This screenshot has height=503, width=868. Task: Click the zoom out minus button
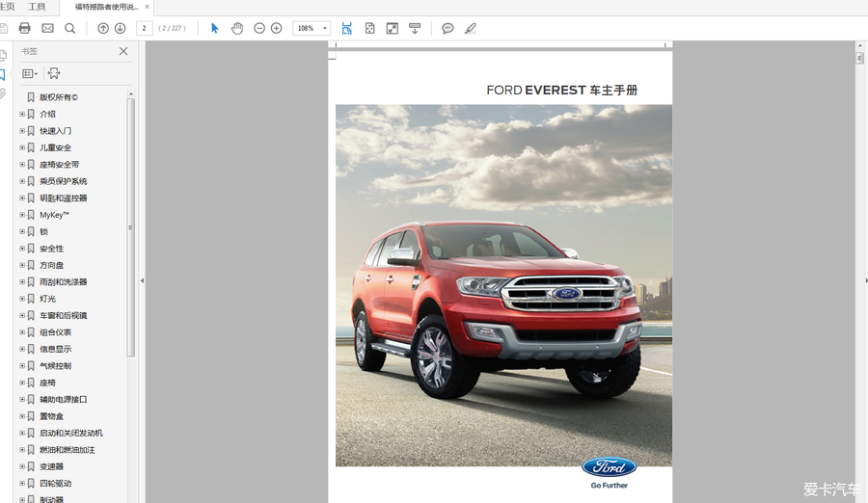pyautogui.click(x=259, y=28)
